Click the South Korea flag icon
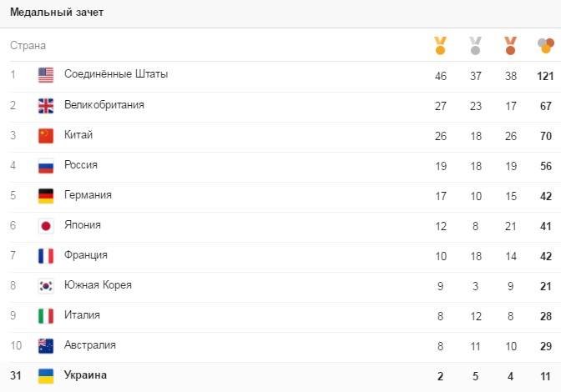Screen dimensions: 561x392 pos(46,285)
